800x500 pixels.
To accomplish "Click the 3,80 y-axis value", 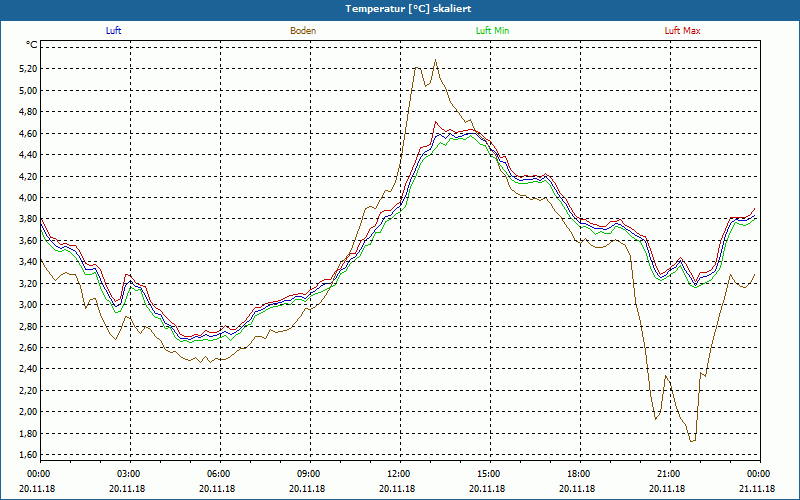I will coord(29,219).
